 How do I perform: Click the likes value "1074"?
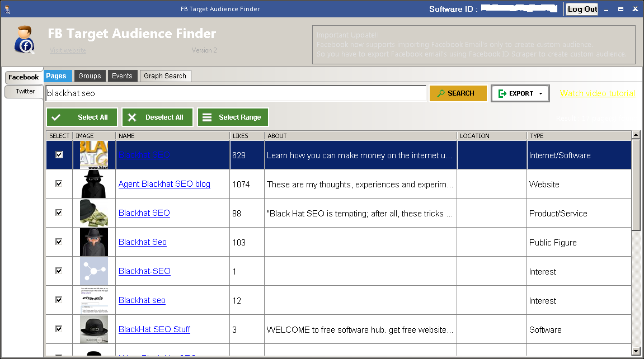241,185
